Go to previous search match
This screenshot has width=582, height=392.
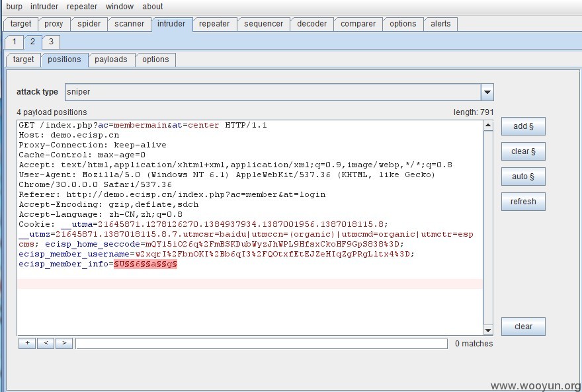[46, 343]
